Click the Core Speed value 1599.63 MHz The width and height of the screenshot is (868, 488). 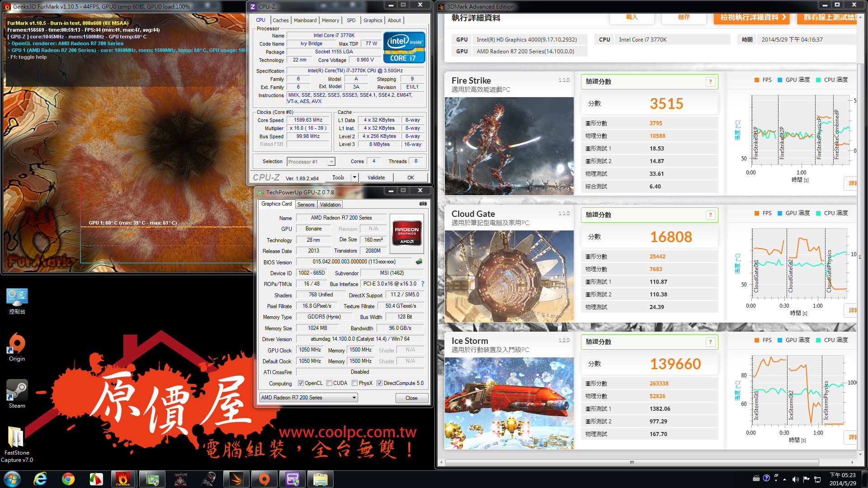(308, 120)
